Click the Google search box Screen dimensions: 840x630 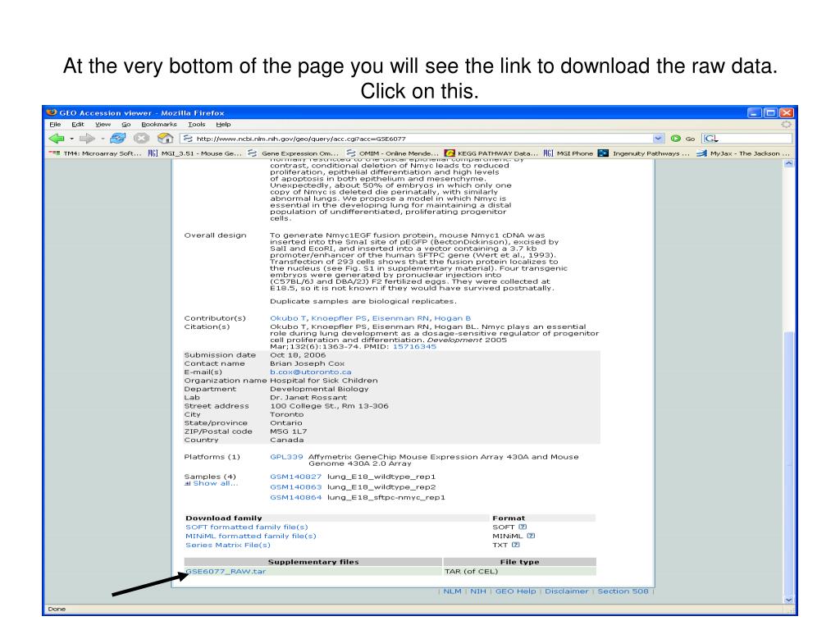[747, 139]
